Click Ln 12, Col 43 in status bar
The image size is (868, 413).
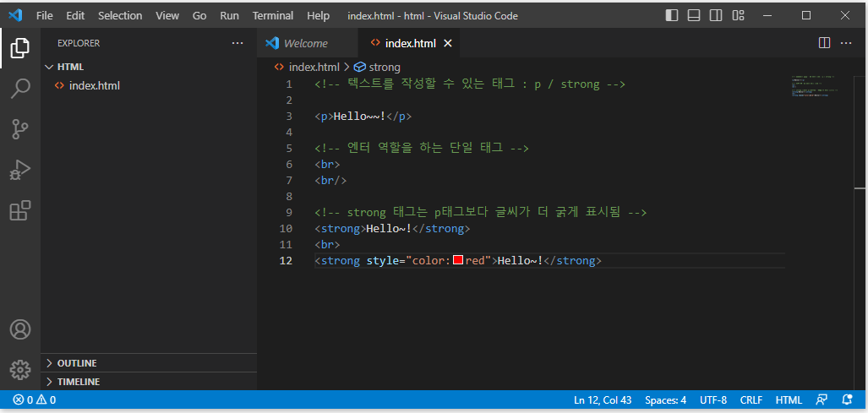(603, 399)
